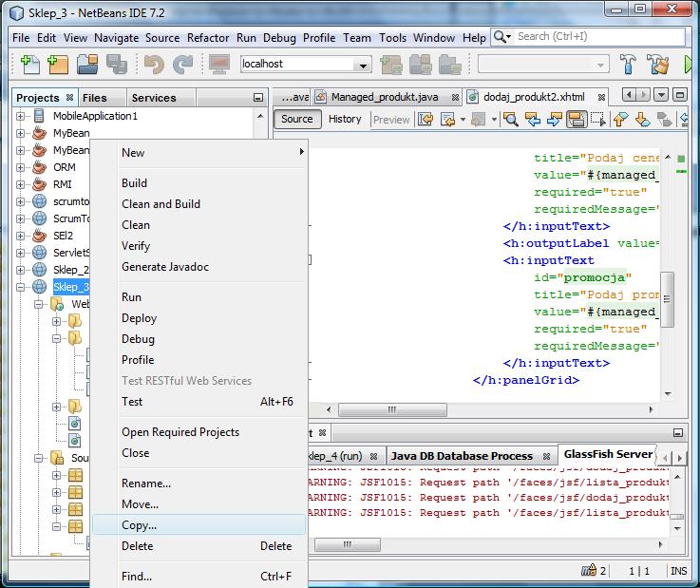This screenshot has height=588, width=700.
Task: Click the notifications icon in status bar
Action: coord(589,570)
